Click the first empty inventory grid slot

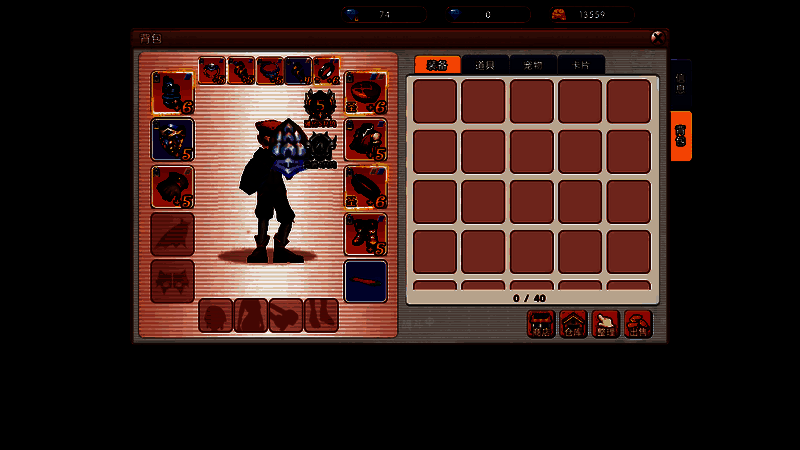[435, 101]
